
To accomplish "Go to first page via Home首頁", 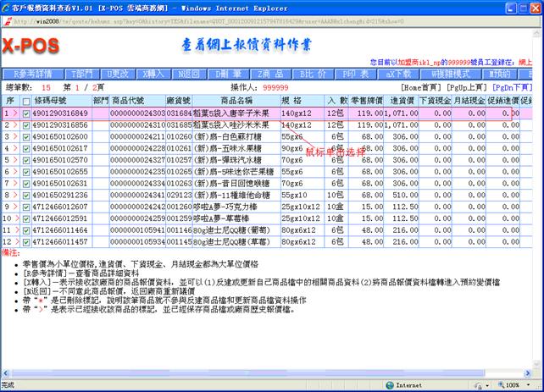I will click(418, 86).
